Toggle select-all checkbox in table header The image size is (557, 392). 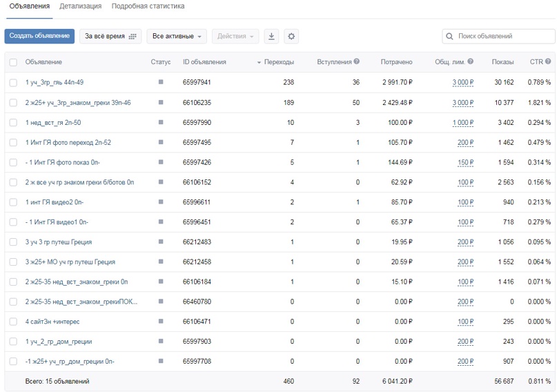[x=13, y=62]
